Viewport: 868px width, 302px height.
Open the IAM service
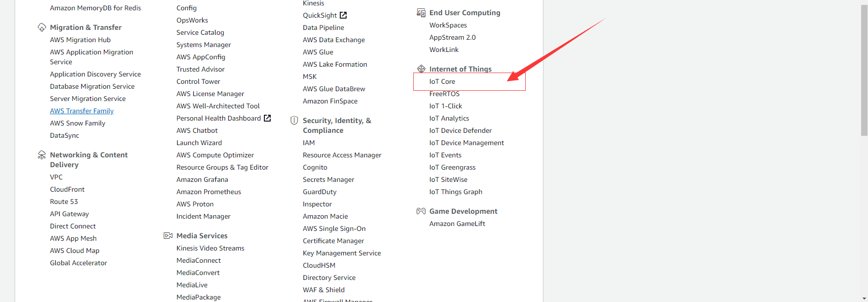click(x=309, y=143)
